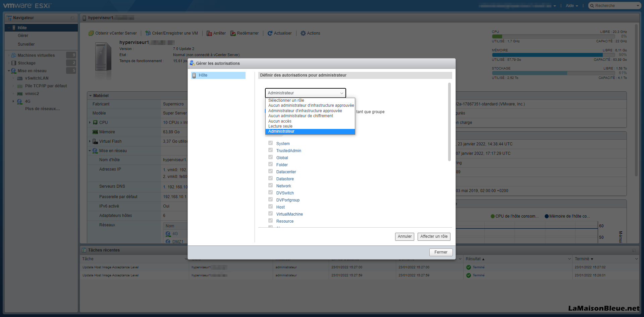The height and width of the screenshot is (317, 644).
Task: Toggle the Global privilege checkbox
Action: pyautogui.click(x=270, y=157)
